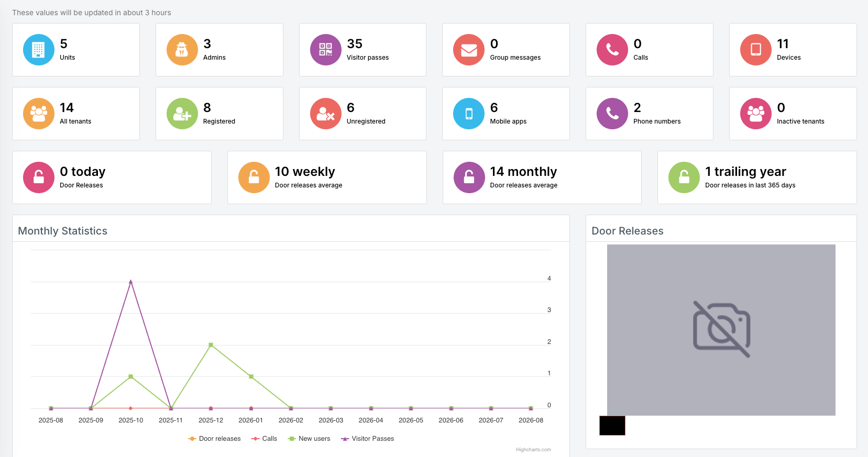The height and width of the screenshot is (457, 868).
Task: Click the blue building Units icon
Action: [x=39, y=50]
